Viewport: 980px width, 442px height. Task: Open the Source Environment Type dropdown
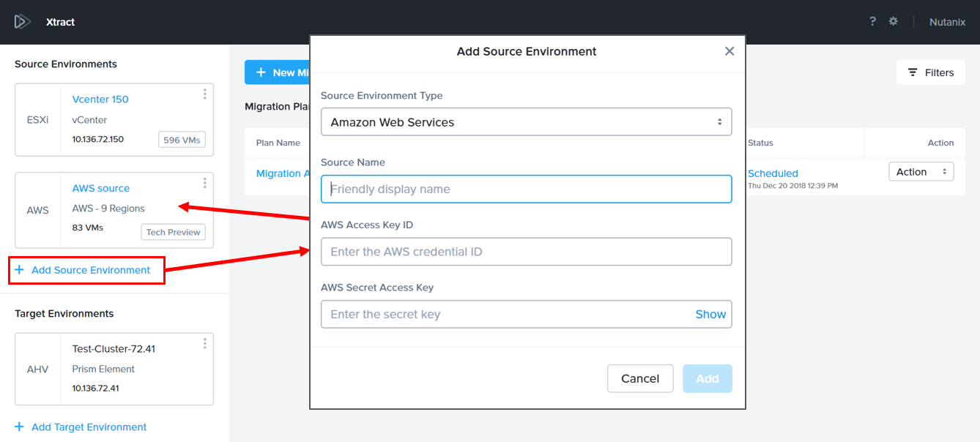click(x=526, y=122)
